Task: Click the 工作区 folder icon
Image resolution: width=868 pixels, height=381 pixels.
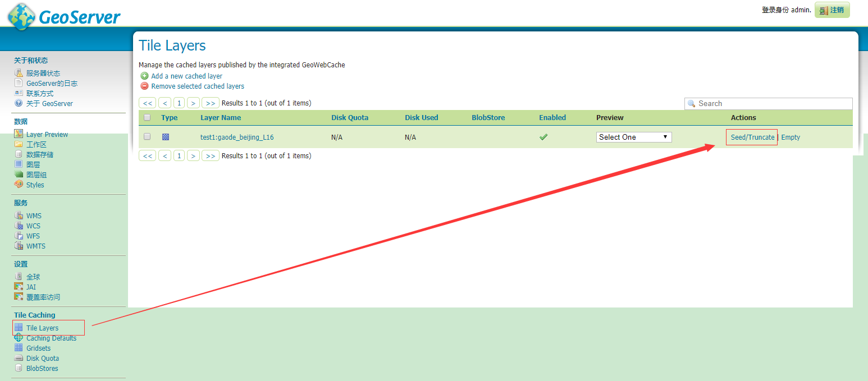Action: 19,144
